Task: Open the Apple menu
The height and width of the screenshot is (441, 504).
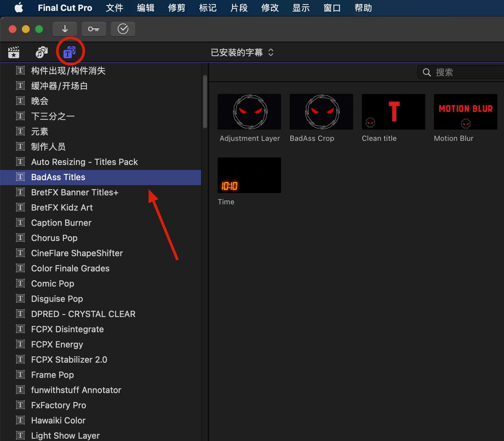Action: (x=19, y=8)
